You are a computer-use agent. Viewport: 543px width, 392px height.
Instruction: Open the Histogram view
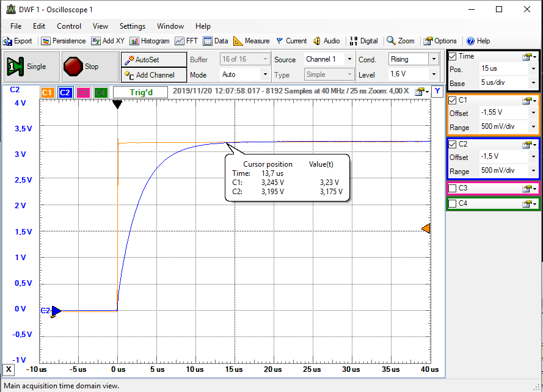149,41
